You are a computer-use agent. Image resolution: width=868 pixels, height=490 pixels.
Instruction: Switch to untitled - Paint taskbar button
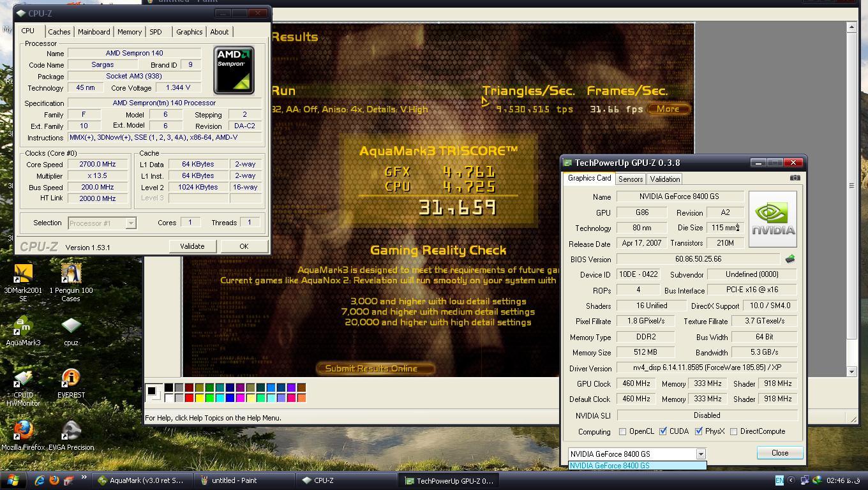point(244,480)
